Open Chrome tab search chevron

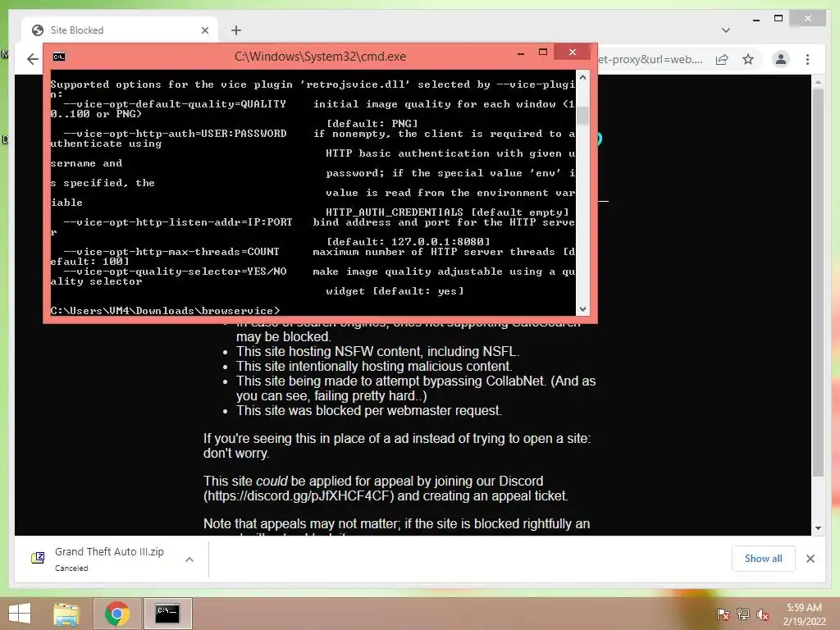pyautogui.click(x=726, y=30)
